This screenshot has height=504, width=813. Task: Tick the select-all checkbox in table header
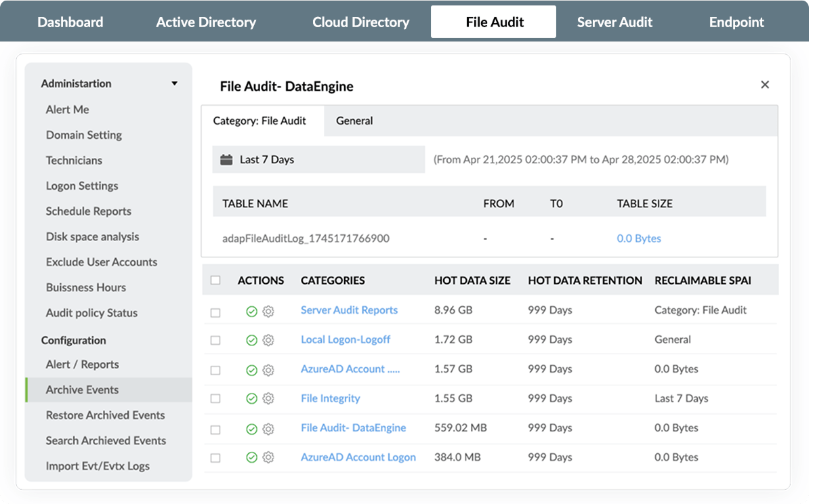click(x=215, y=280)
